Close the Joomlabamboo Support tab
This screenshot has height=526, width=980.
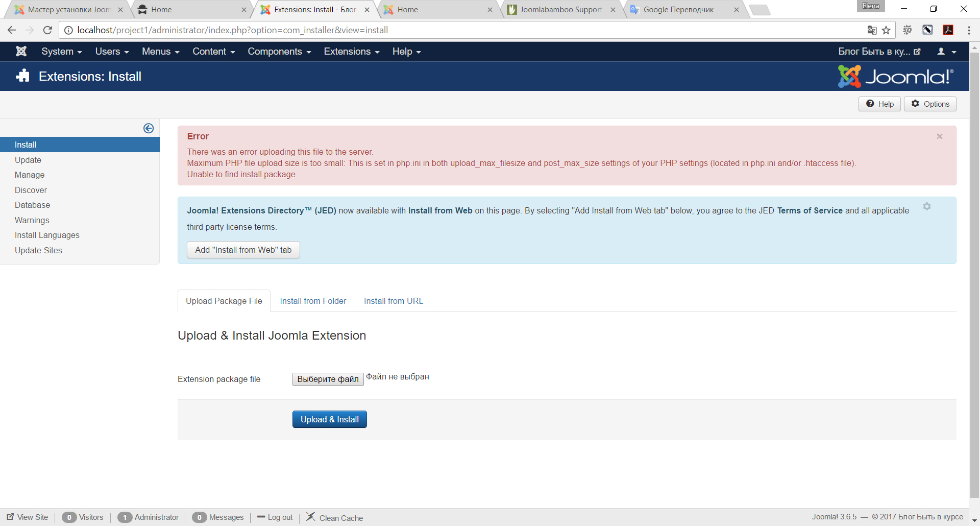613,10
